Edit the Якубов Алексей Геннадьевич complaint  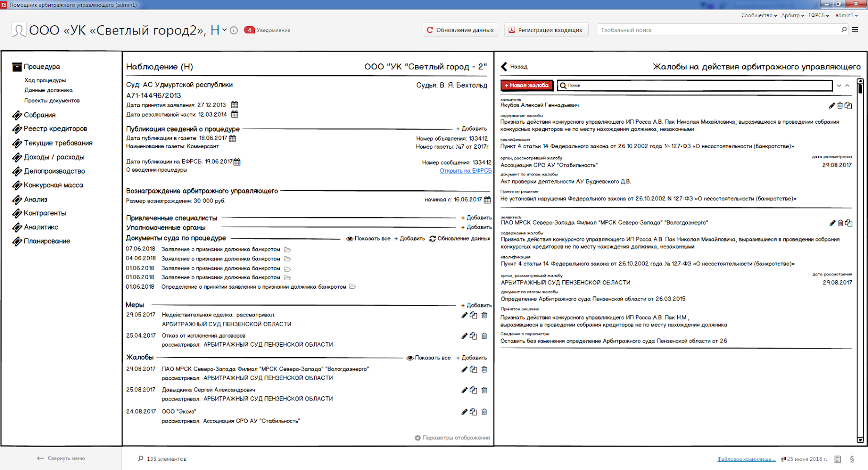click(x=832, y=106)
